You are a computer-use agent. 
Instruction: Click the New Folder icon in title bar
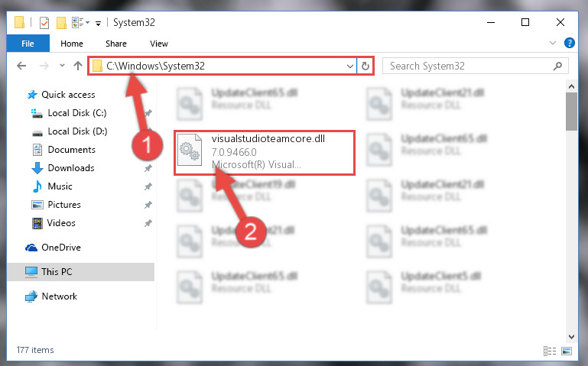[61, 23]
